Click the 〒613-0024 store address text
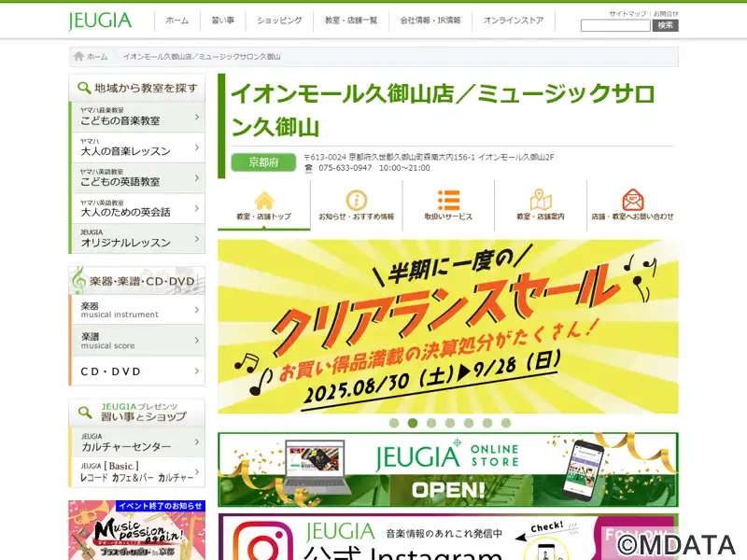 (x=429, y=157)
